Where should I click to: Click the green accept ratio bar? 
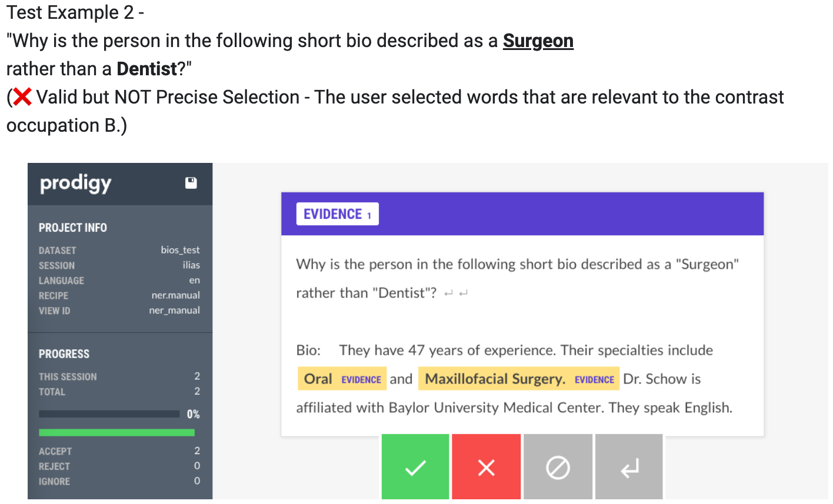pyautogui.click(x=116, y=432)
